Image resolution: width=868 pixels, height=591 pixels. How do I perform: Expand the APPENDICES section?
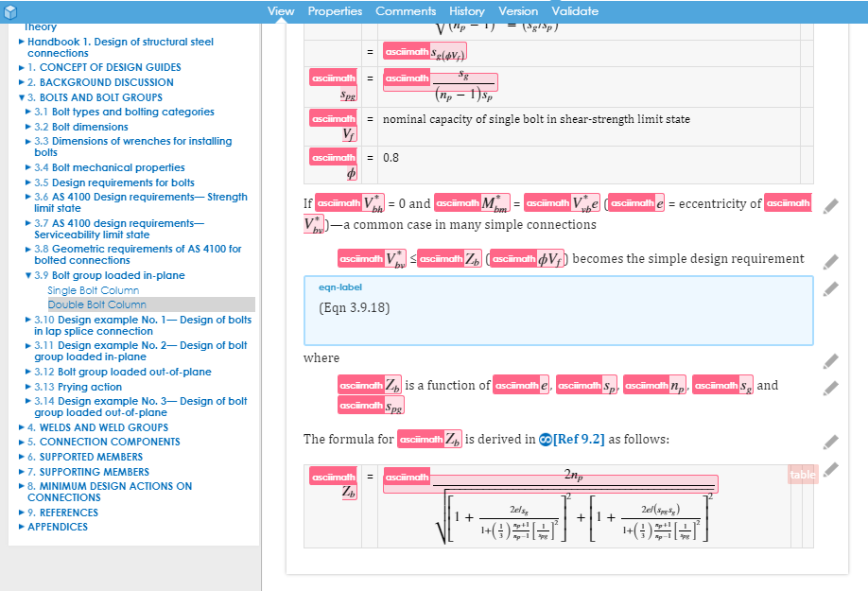21,527
